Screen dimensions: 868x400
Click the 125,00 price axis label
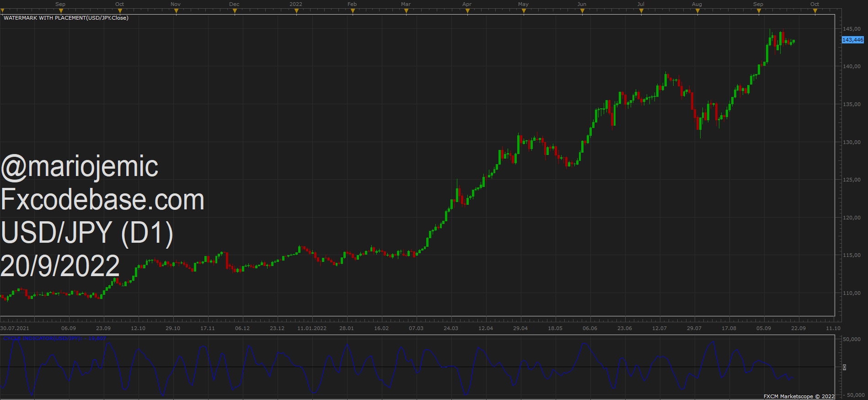pos(852,180)
